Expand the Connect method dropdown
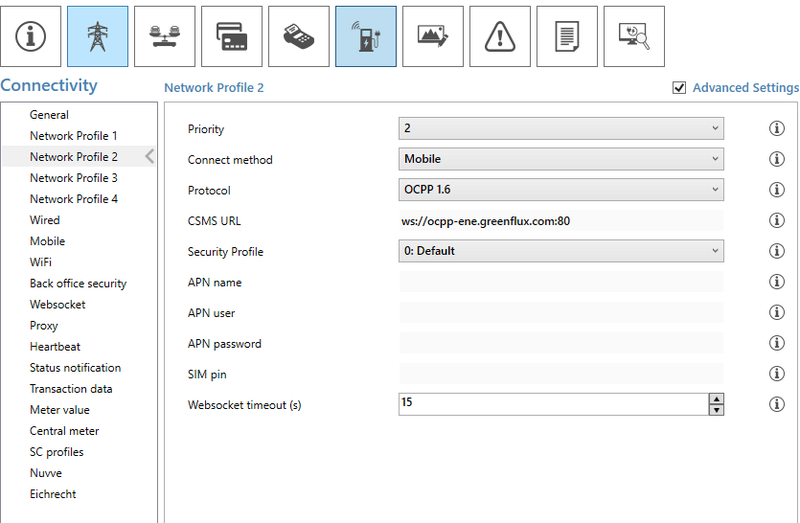 pos(560,159)
